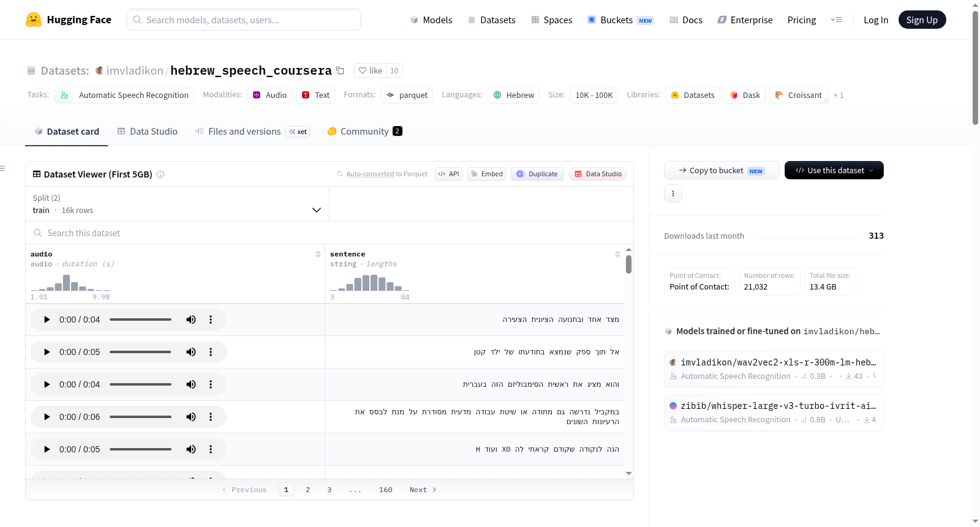
Task: Click Next page in pagination
Action: point(423,490)
